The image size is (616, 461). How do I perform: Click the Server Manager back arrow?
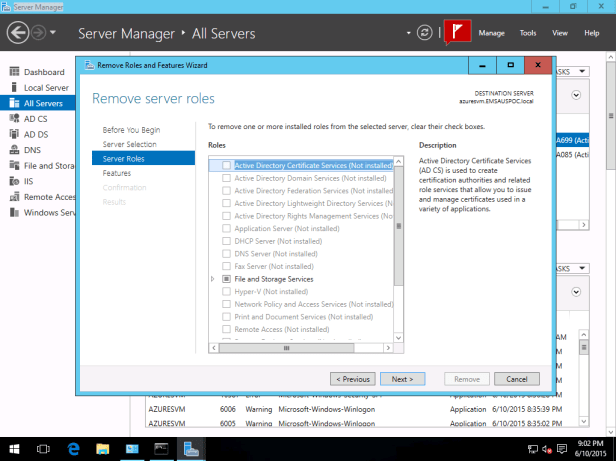[x=19, y=33]
